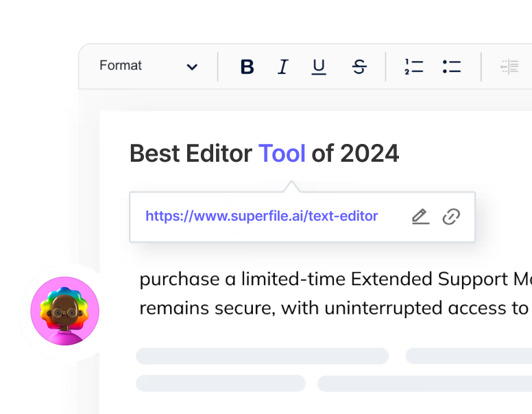Underline the selected text
The height and width of the screenshot is (414, 532).
319,66
